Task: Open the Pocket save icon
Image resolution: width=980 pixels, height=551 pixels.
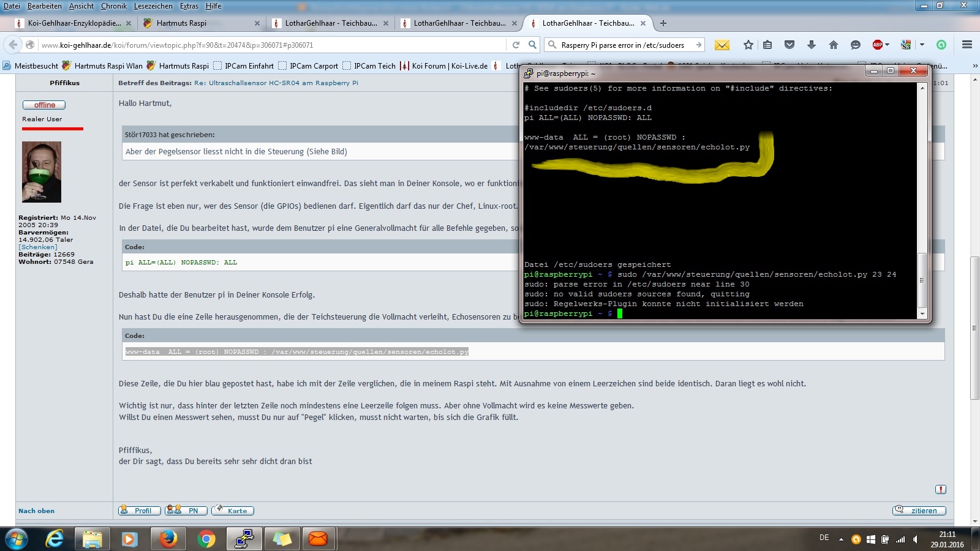Action: (x=790, y=45)
